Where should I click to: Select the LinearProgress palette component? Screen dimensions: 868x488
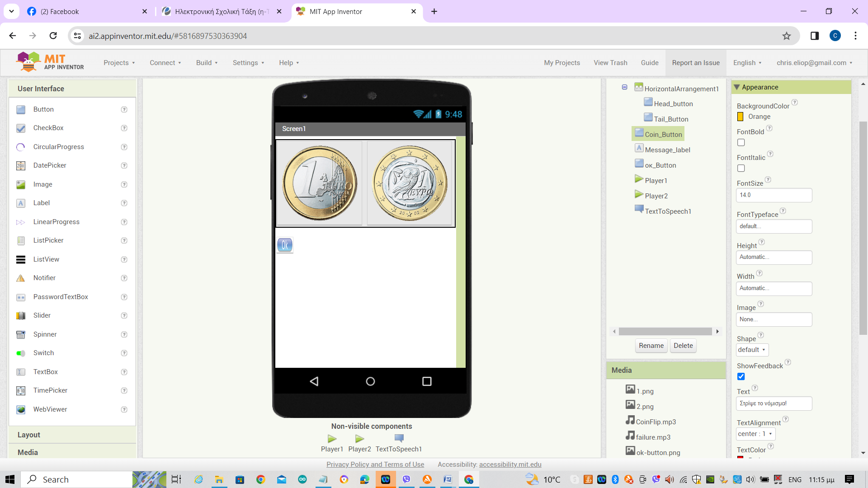tap(56, 222)
